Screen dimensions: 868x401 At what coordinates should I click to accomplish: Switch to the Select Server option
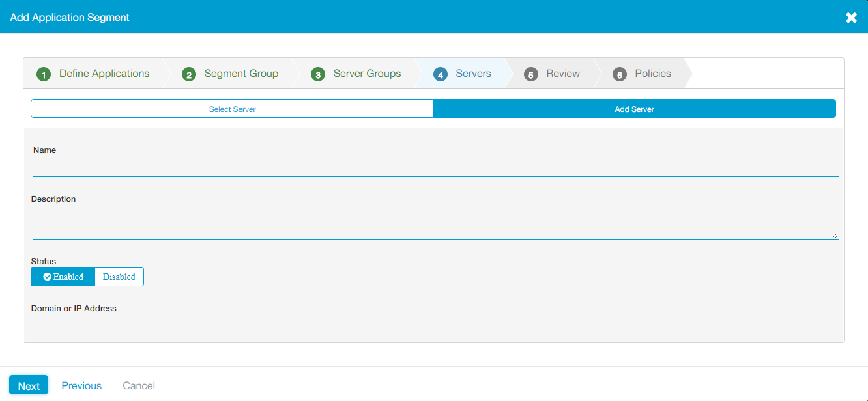(x=232, y=109)
